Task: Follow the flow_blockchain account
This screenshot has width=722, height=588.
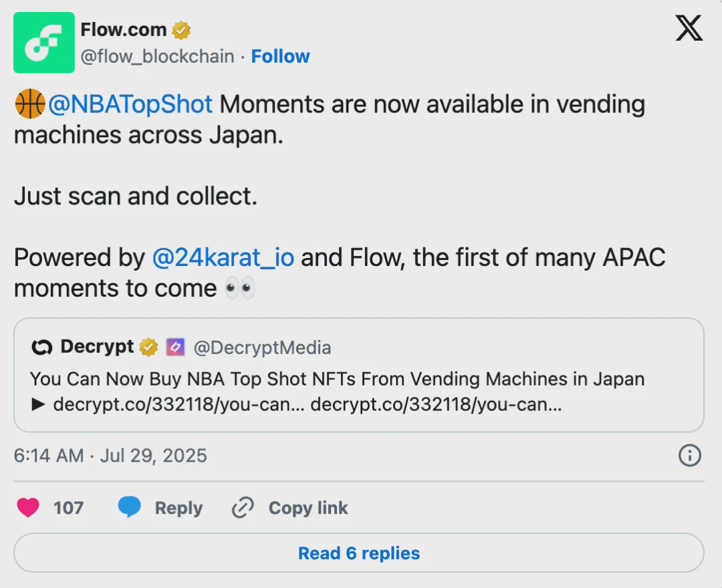Action: [280, 57]
